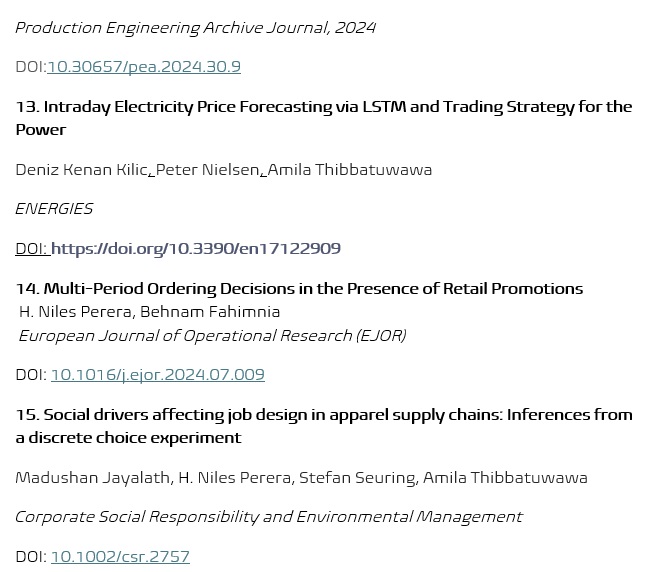650x572 pixels.
Task: Click Amila Thibbatuwawa in the Social drivers paper
Action: click(505, 477)
